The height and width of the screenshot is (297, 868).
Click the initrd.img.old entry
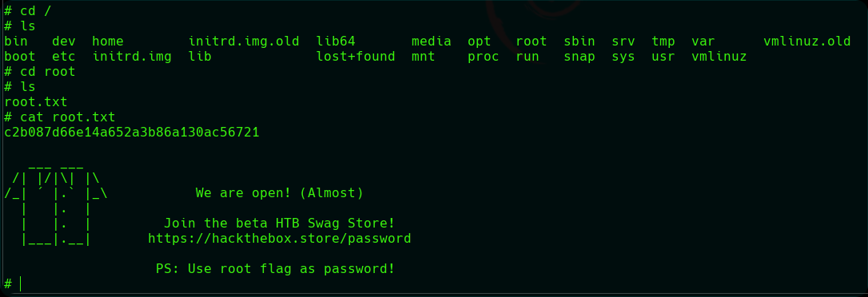[x=244, y=42]
